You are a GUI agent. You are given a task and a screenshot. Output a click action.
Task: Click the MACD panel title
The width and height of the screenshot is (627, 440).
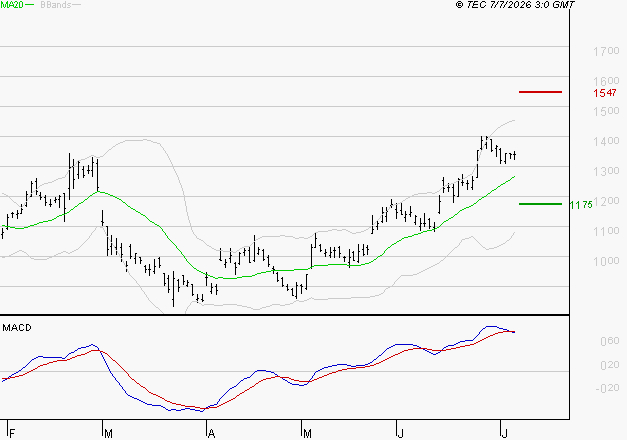click(17, 328)
